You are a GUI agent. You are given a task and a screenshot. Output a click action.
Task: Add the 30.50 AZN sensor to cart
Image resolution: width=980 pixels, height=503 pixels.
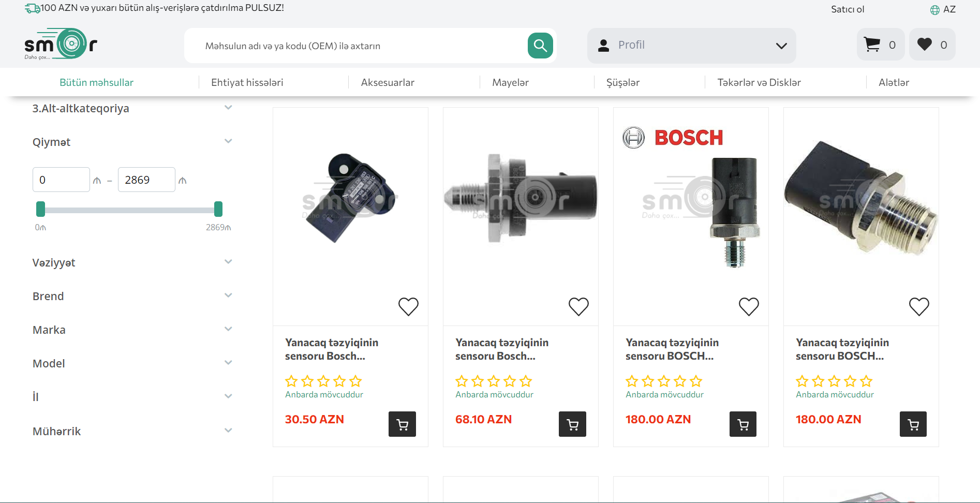point(402,424)
